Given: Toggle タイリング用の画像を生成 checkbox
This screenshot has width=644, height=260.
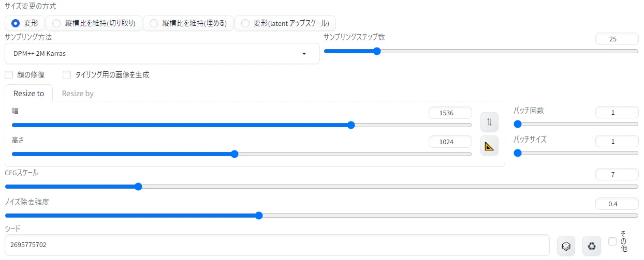Looking at the screenshot, I should click(x=67, y=75).
